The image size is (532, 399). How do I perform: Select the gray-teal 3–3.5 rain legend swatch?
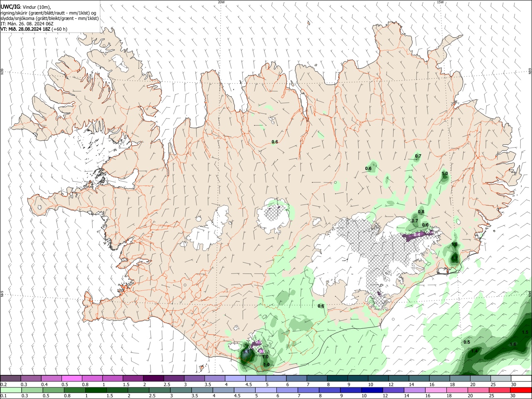click(x=180, y=390)
